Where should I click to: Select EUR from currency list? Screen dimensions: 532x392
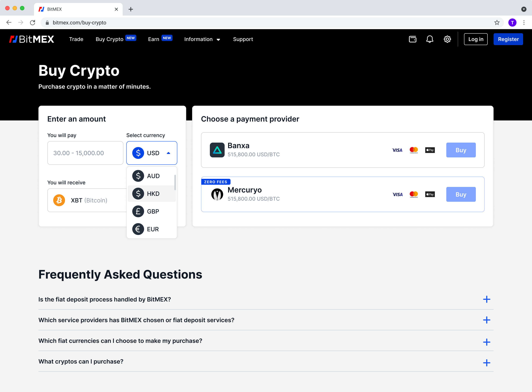click(x=152, y=229)
